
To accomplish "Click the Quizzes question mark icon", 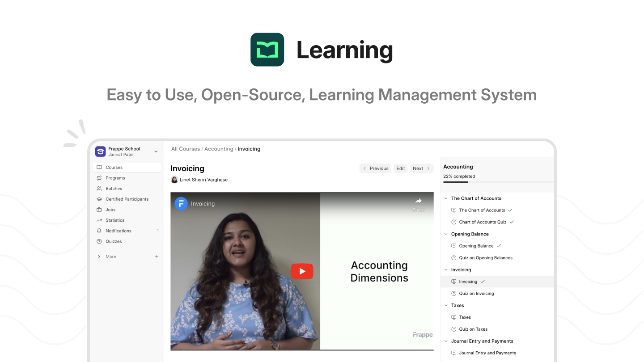I will [x=99, y=241].
